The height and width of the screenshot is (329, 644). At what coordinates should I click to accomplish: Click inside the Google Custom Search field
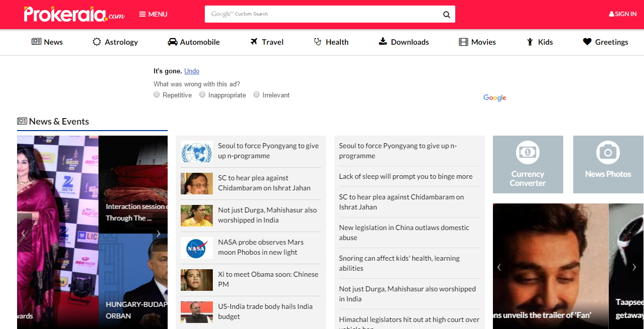click(x=321, y=14)
